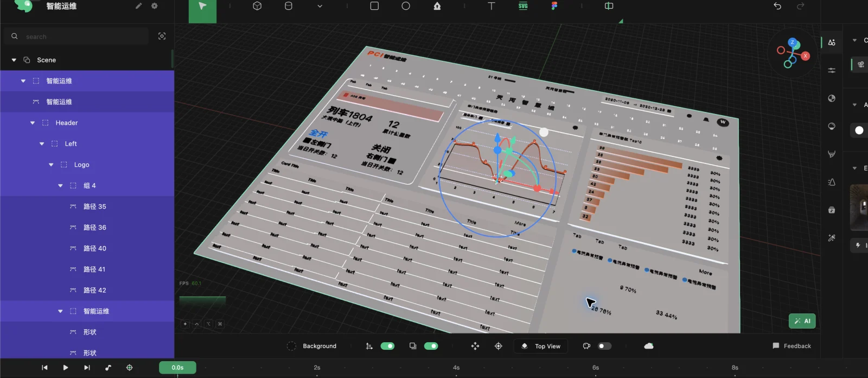Jump to the timeline start
The image size is (868, 378).
pyautogui.click(x=44, y=368)
